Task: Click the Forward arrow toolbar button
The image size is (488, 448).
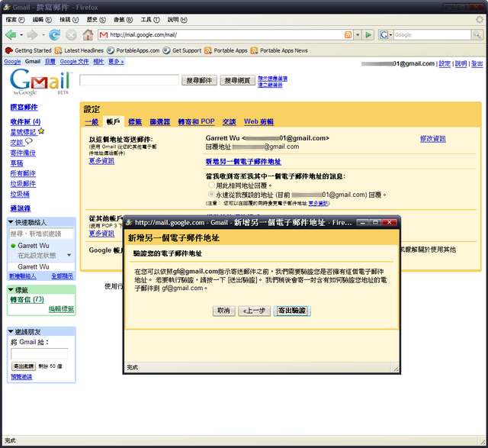Action: [x=32, y=35]
